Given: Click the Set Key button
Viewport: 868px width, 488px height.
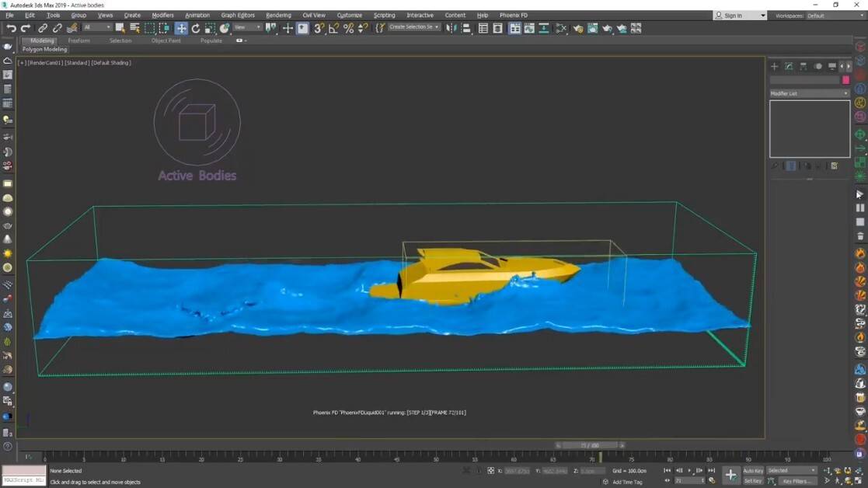Looking at the screenshot, I should coord(754,480).
